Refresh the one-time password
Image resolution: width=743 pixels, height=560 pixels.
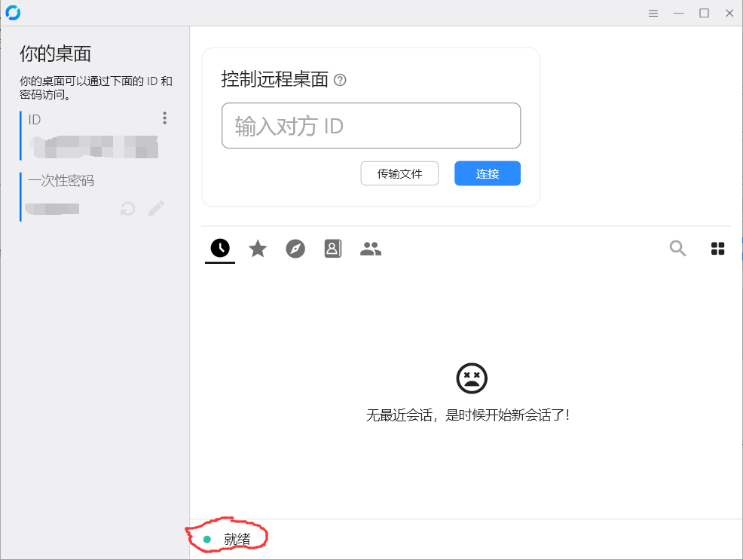tap(127, 209)
